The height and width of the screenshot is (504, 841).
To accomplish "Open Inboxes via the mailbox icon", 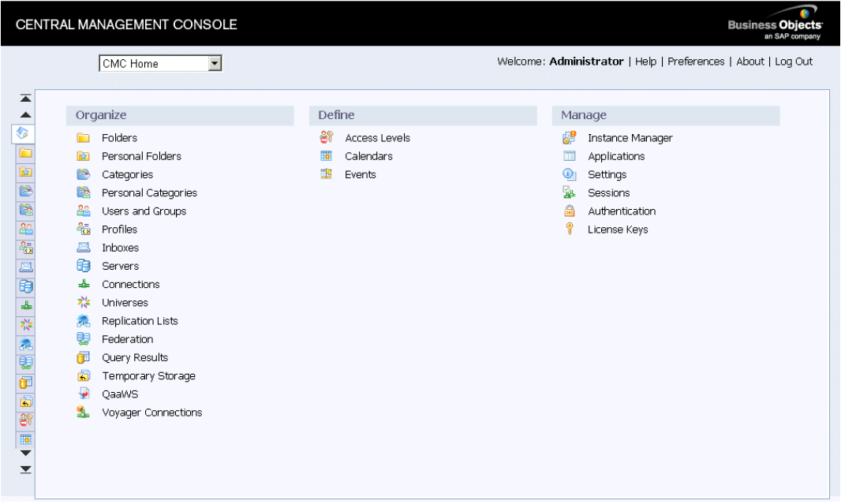I will coord(83,248).
